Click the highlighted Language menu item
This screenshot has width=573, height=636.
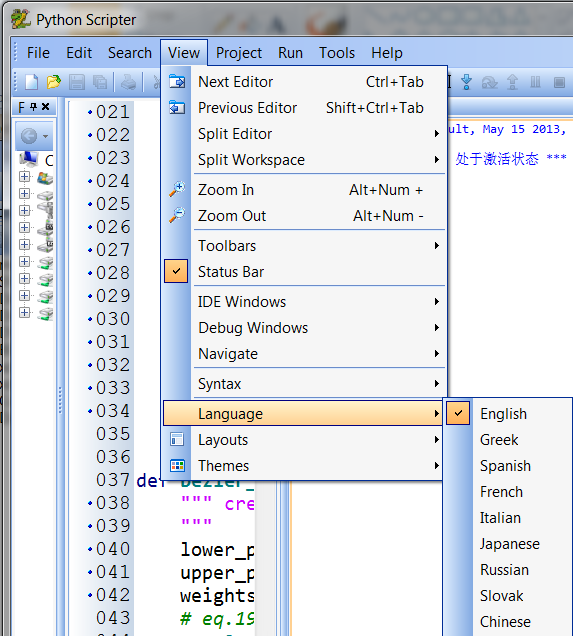coord(303,413)
